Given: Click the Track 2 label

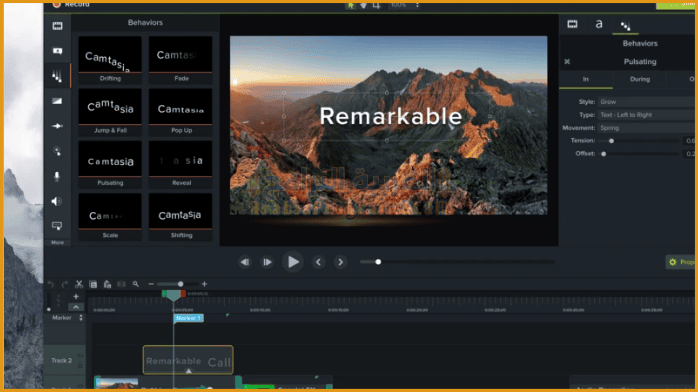Looking at the screenshot, I should 61,360.
